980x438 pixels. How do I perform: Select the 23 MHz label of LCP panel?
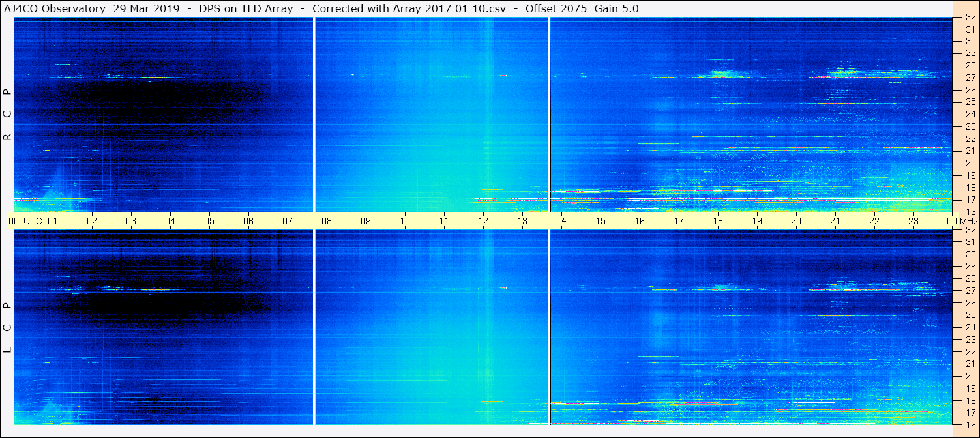[970, 340]
